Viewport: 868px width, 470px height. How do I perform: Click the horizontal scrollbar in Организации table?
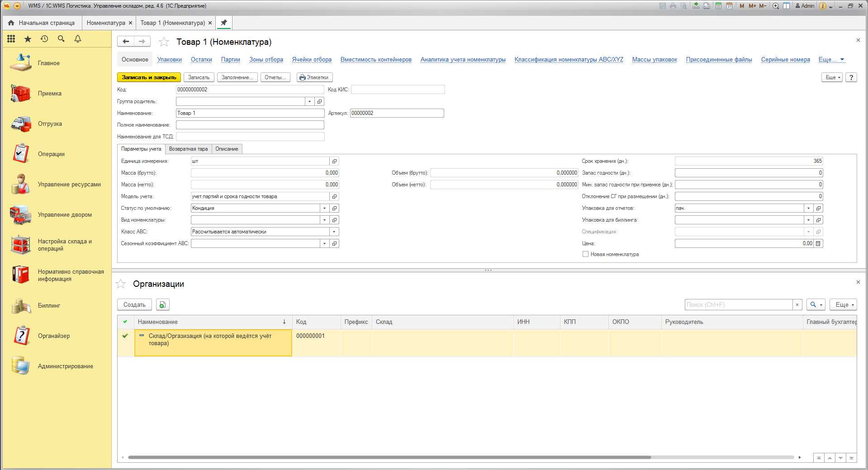pos(389,457)
